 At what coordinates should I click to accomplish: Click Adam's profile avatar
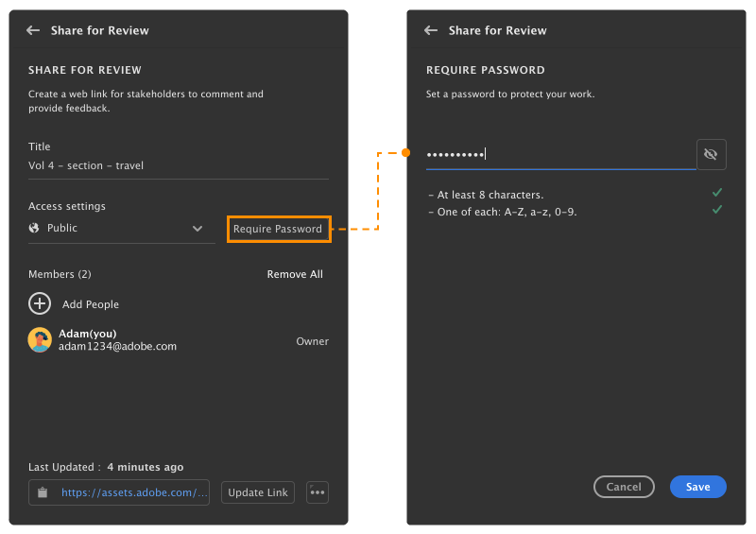tap(40, 340)
